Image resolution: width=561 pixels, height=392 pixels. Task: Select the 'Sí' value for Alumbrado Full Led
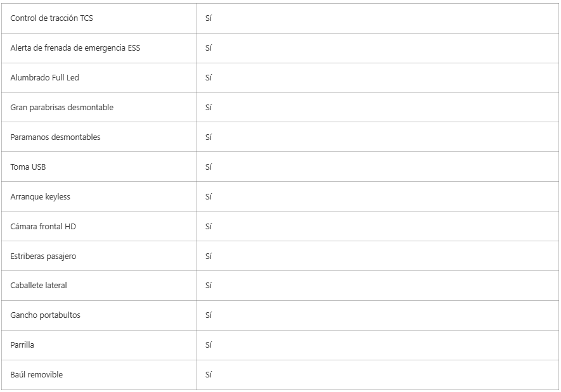click(208, 78)
